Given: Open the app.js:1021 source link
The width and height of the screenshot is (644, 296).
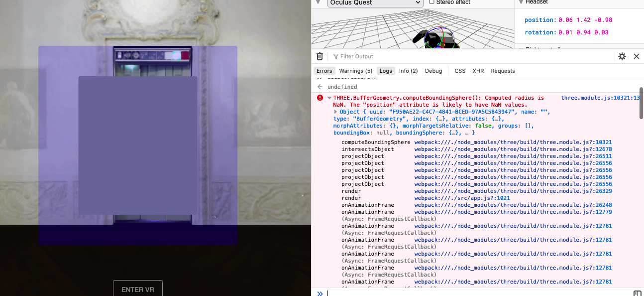Looking at the screenshot, I should [461, 198].
